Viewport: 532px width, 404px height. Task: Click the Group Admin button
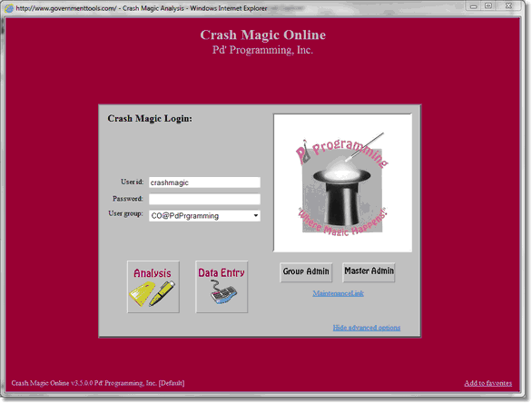[x=306, y=272]
